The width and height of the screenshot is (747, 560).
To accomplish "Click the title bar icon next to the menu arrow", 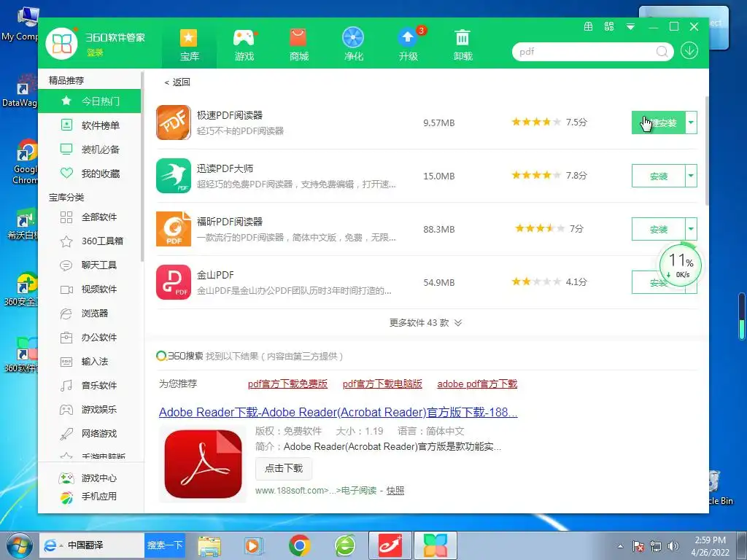I will coord(609,27).
